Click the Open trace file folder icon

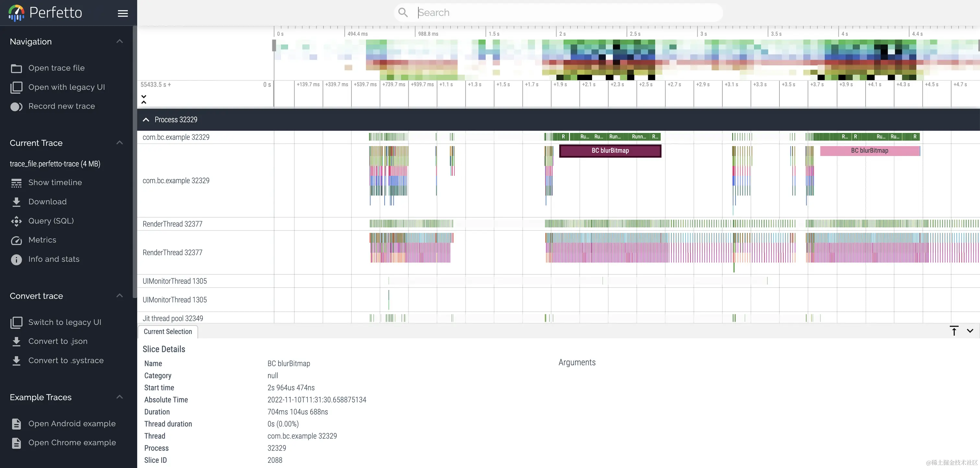click(16, 68)
